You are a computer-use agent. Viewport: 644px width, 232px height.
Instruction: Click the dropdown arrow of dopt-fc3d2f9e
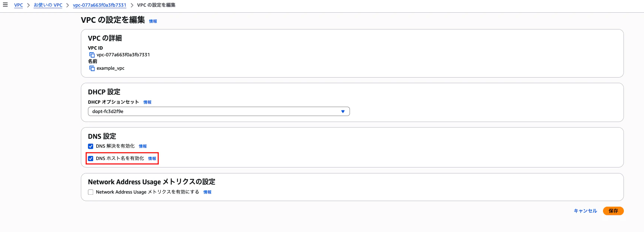tap(343, 112)
